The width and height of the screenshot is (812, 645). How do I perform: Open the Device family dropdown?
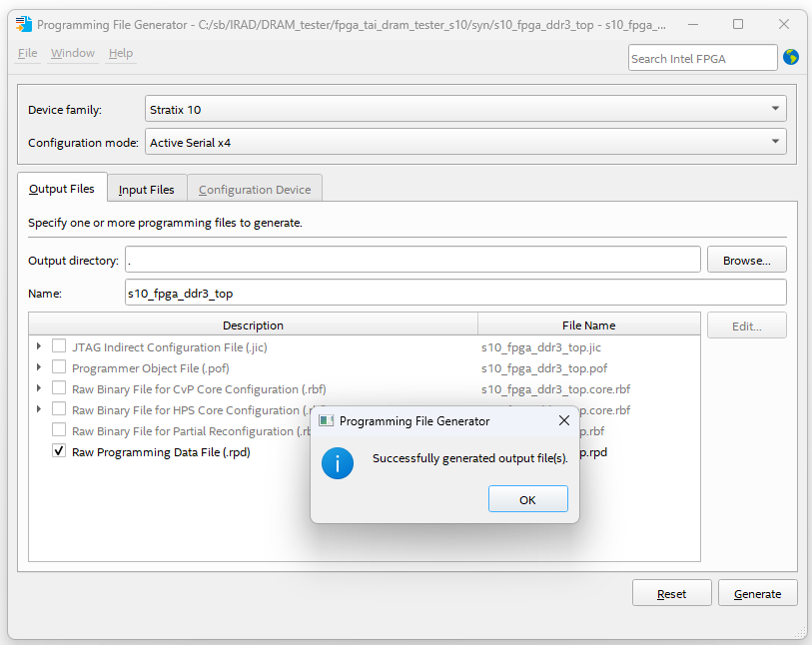tap(775, 108)
